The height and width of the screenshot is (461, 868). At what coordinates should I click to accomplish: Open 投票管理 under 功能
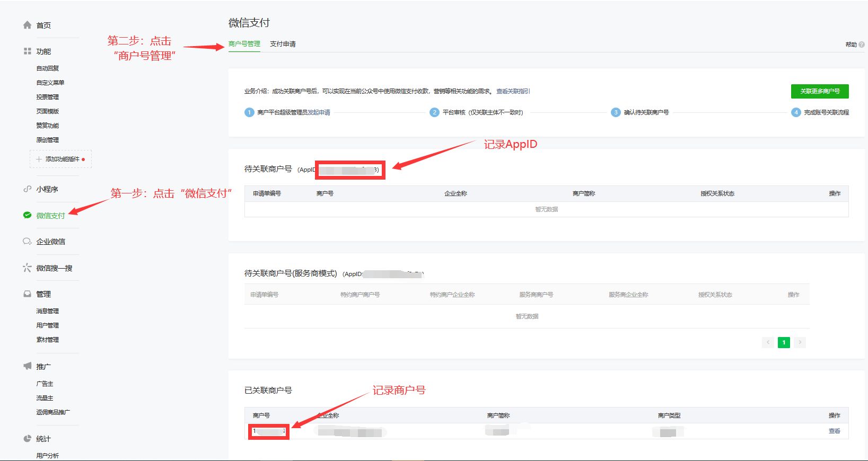pos(48,97)
